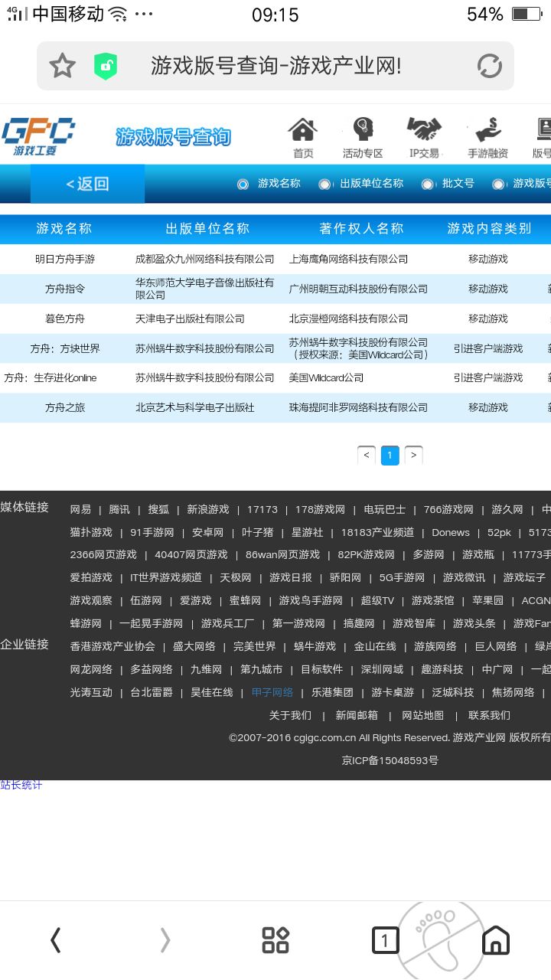Open the 手游融资 icon

(x=488, y=139)
